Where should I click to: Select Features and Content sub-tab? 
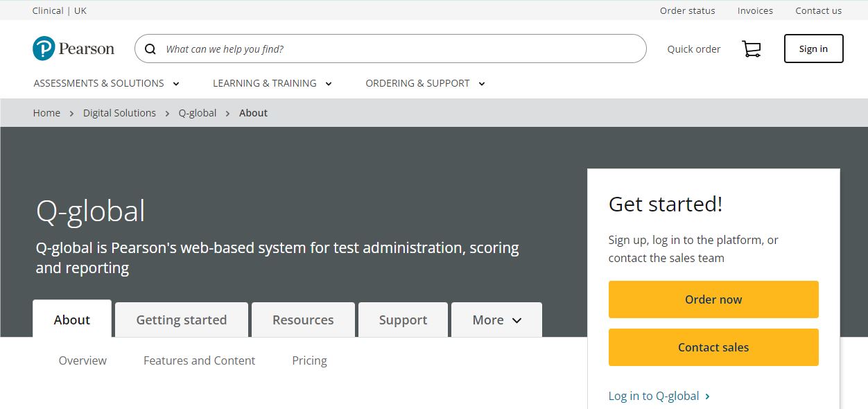pos(199,360)
